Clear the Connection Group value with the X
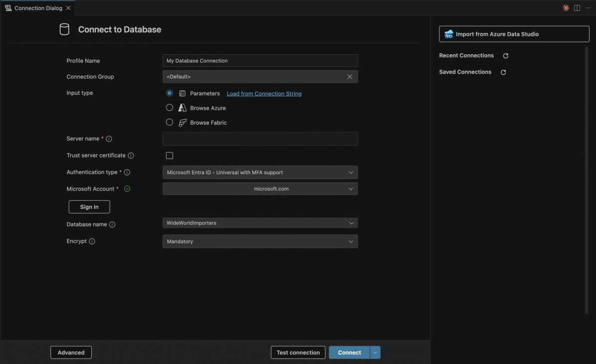This screenshot has height=364, width=596. [350, 76]
